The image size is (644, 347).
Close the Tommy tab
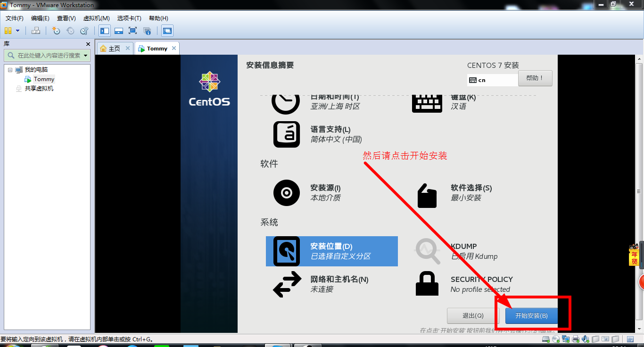[174, 48]
